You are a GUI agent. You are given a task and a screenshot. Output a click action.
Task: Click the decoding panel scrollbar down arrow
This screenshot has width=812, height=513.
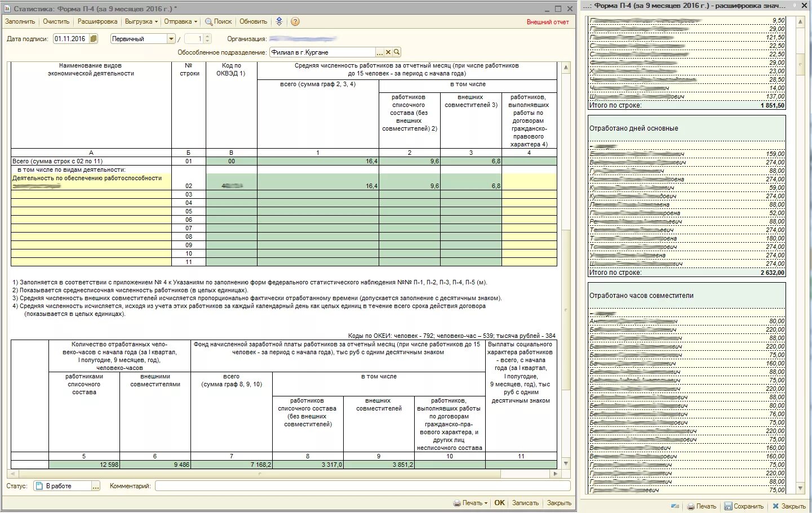[800, 488]
